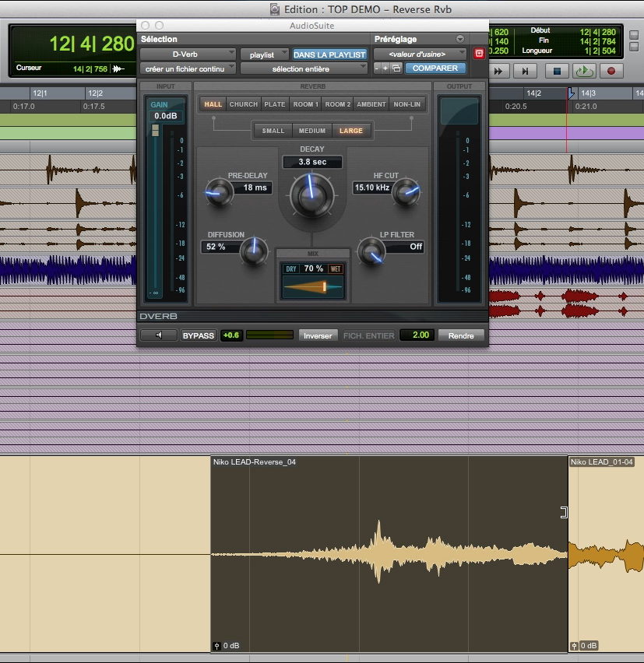The height and width of the screenshot is (663, 644).
Task: Click the 2.00 handle length field
Action: point(417,335)
